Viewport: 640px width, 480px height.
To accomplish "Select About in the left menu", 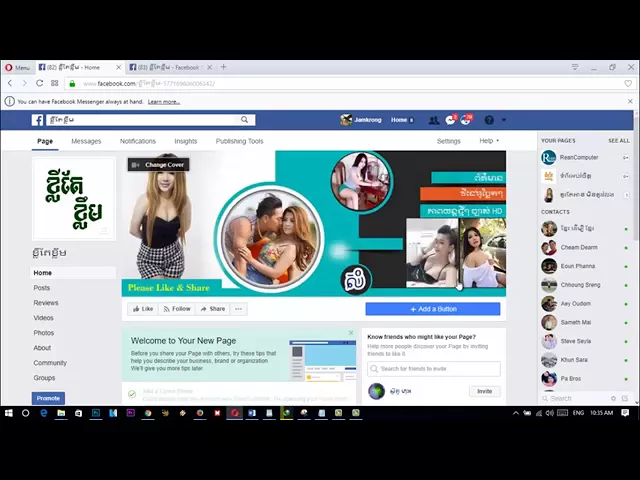I will (42, 348).
